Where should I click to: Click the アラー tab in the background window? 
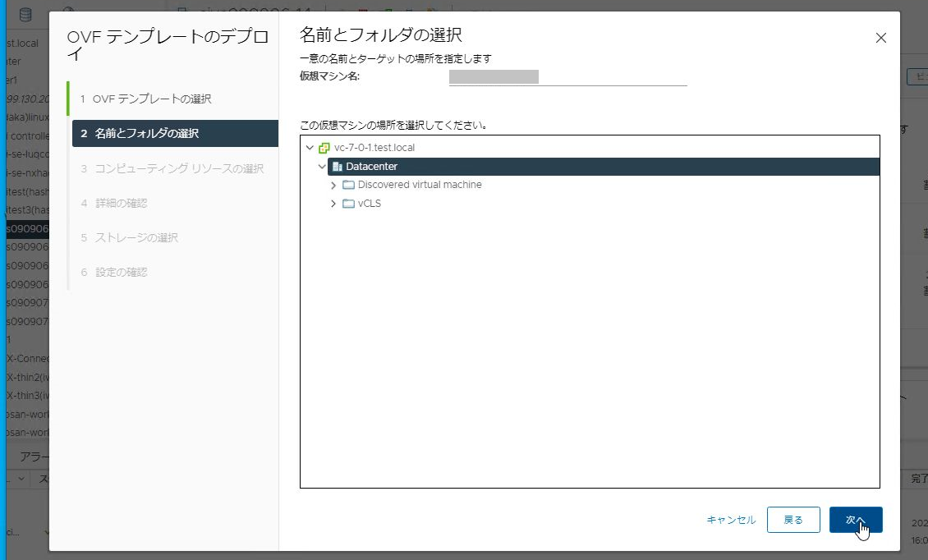point(34,457)
